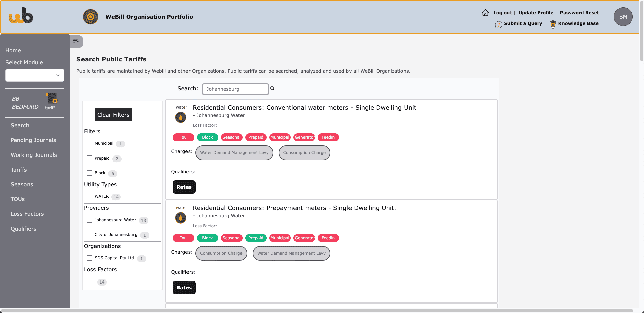Screen dimensions: 644x313
Task: Open the Select Module dropdown
Action: click(35, 75)
